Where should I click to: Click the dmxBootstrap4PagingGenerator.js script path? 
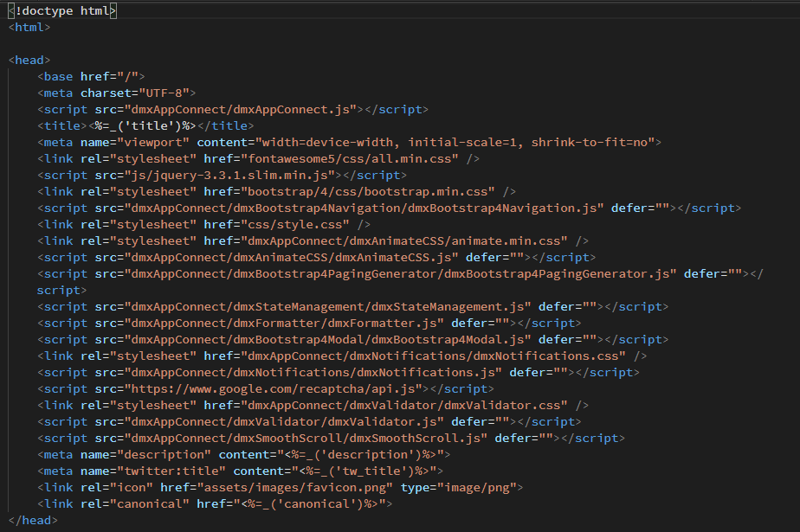click(x=400, y=273)
